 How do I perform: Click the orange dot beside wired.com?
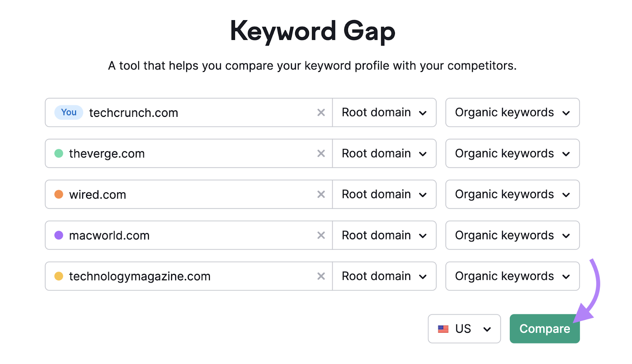point(58,194)
